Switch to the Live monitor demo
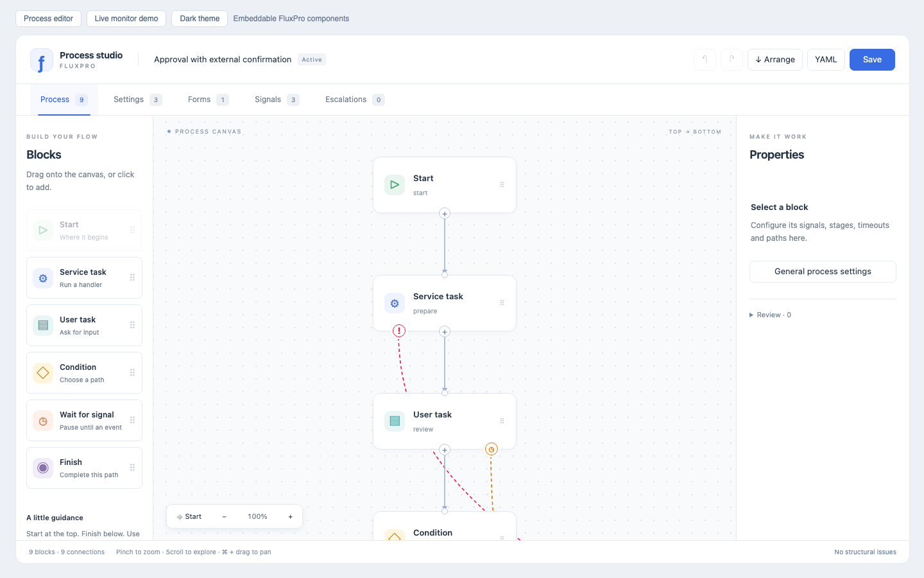The height and width of the screenshot is (578, 924). pyautogui.click(x=126, y=19)
